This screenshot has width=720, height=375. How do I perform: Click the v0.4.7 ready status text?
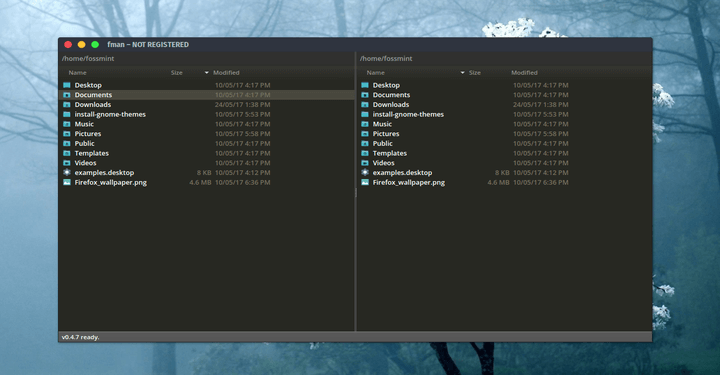(x=80, y=337)
